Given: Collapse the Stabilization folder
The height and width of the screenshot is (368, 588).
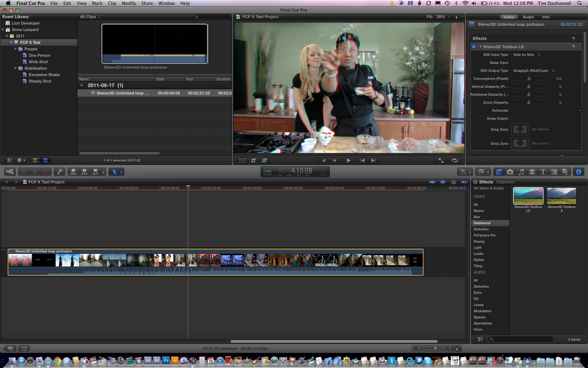Looking at the screenshot, I should (x=16, y=68).
